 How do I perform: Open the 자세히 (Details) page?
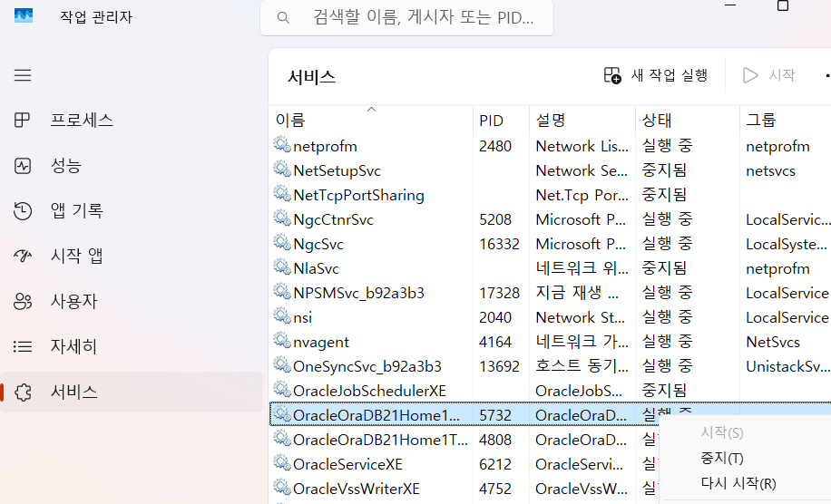(132, 346)
